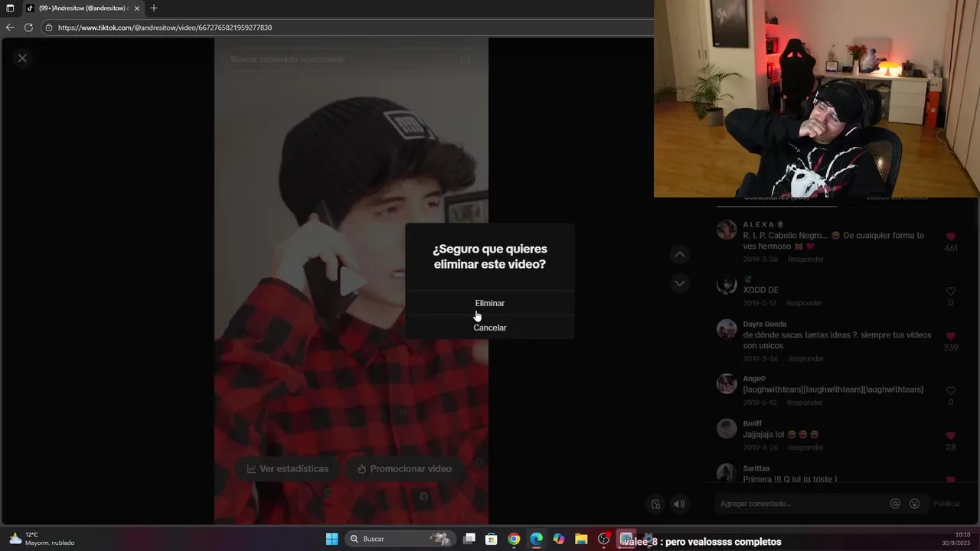The width and height of the screenshot is (980, 551).
Task: Click the username Dayra Gueda
Action: pyautogui.click(x=765, y=324)
